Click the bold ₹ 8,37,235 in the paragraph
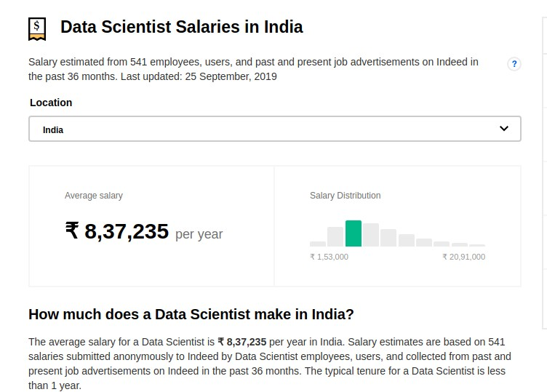The image size is (547, 392). coord(242,342)
